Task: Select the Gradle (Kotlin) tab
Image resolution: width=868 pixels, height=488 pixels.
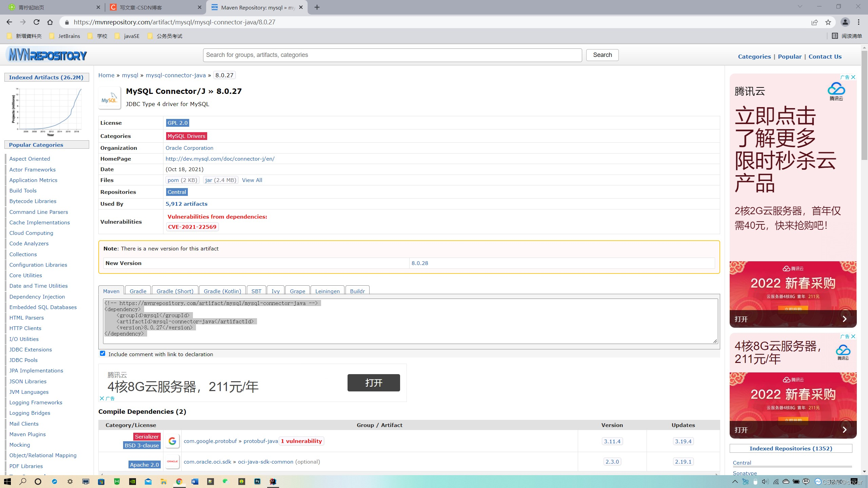Action: 222,291
